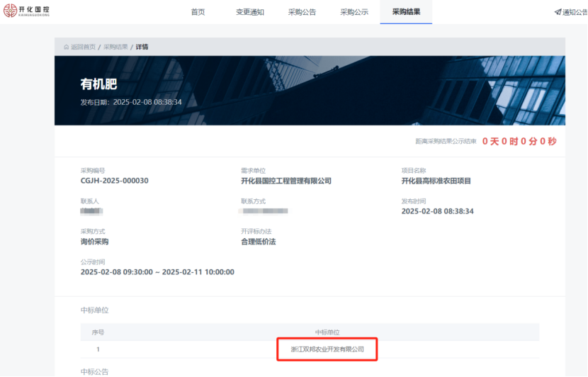Viewport: 588px width, 377px height.
Task: Click the 中标单位 table column header
Action: (x=327, y=332)
